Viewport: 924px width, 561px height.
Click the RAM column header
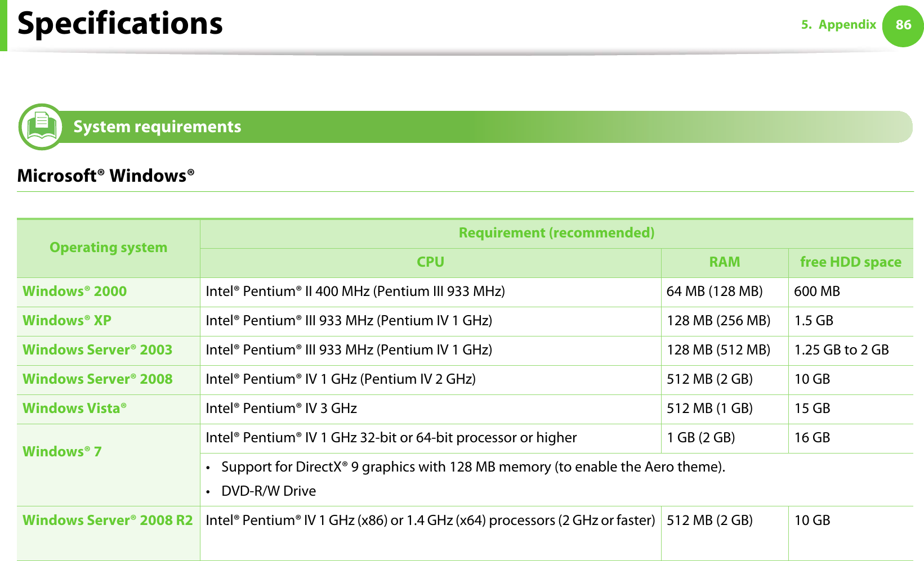tap(724, 262)
